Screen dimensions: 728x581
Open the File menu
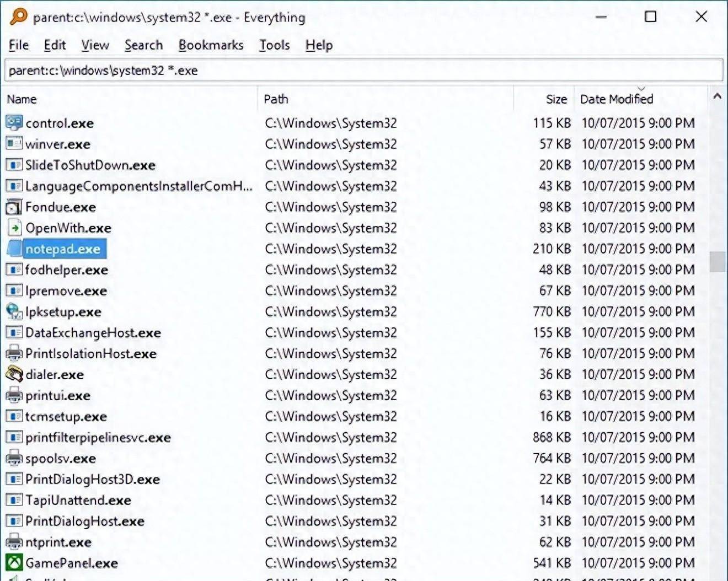pos(19,45)
